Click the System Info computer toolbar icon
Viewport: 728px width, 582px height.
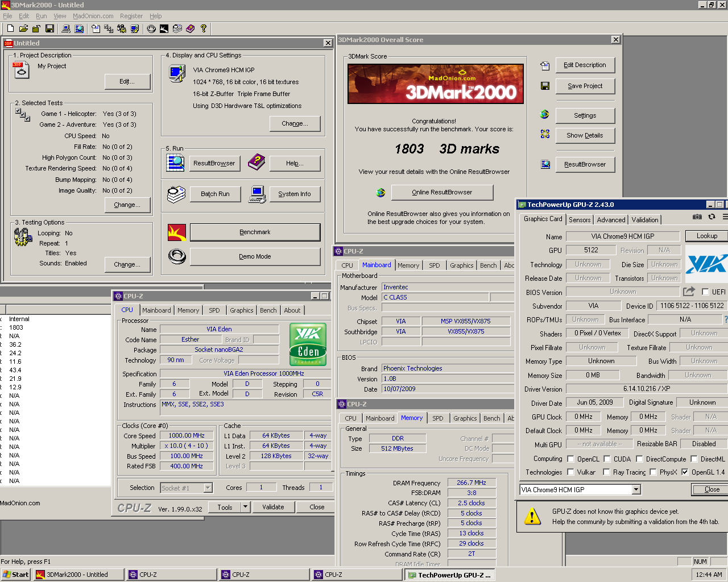[66, 28]
